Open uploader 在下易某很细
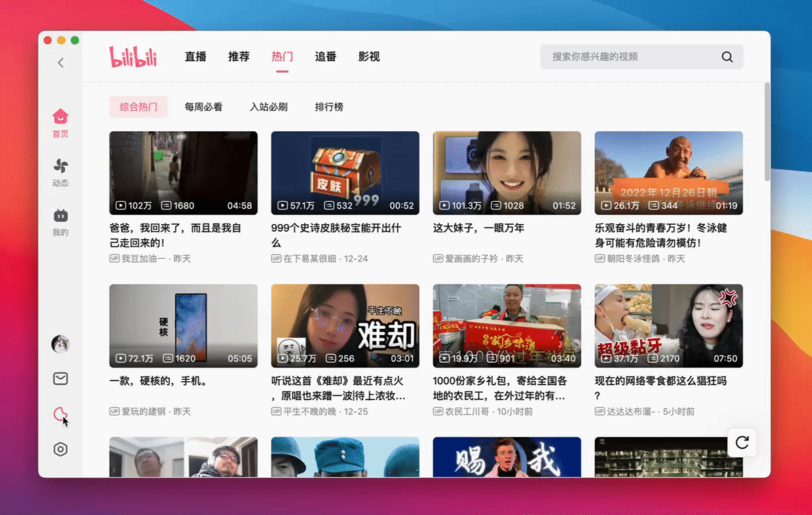812x515 pixels. point(310,259)
